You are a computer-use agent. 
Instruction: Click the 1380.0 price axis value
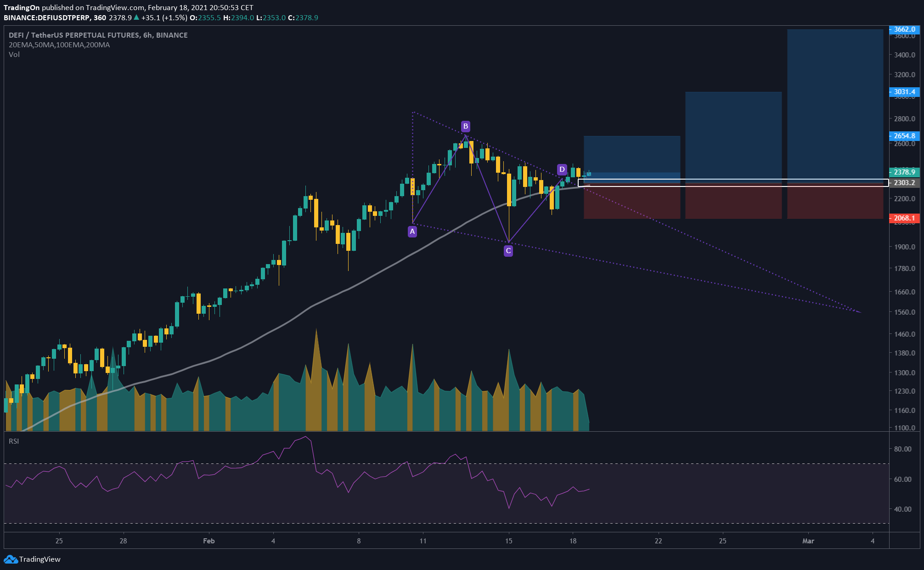pyautogui.click(x=905, y=354)
